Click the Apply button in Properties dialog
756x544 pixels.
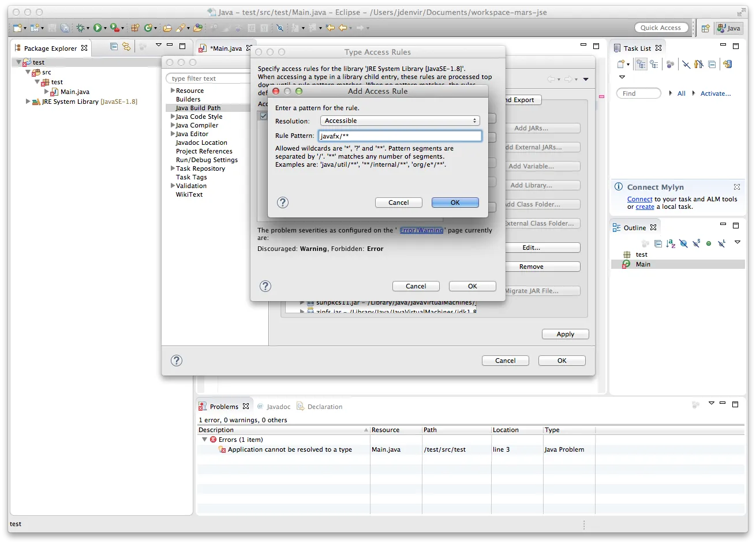coord(566,334)
